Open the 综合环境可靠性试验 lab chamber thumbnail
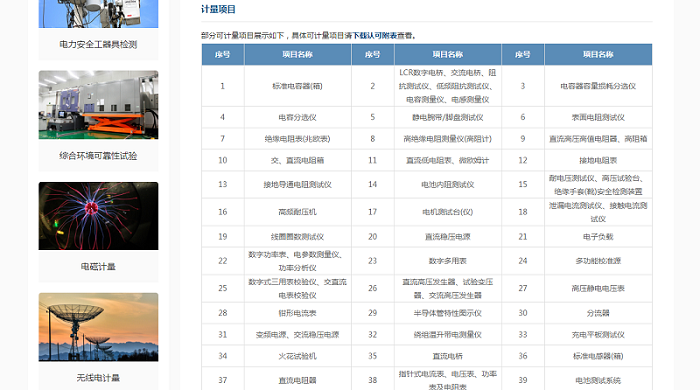The width and height of the screenshot is (700, 390). (x=98, y=105)
